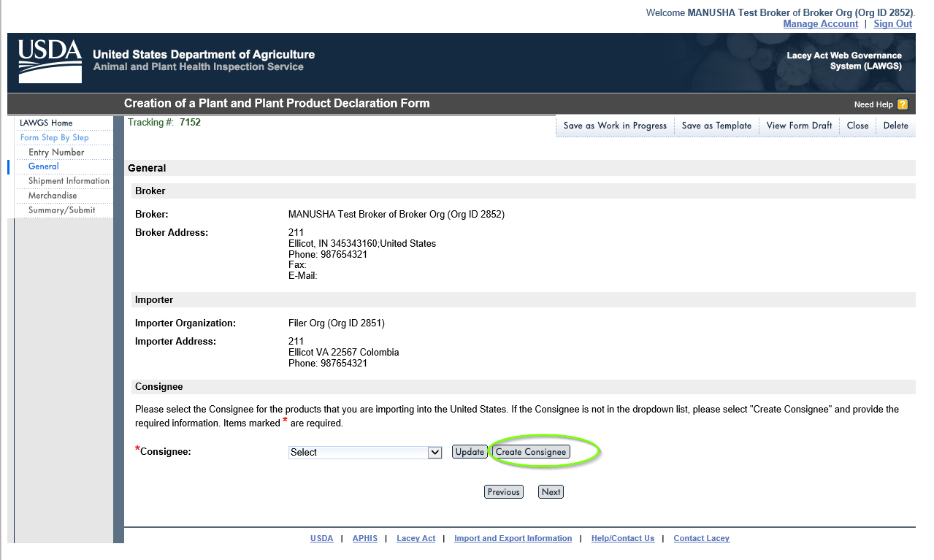The width and height of the screenshot is (934, 560).
Task: Follow the Contact Lacey footer link
Action: point(701,539)
